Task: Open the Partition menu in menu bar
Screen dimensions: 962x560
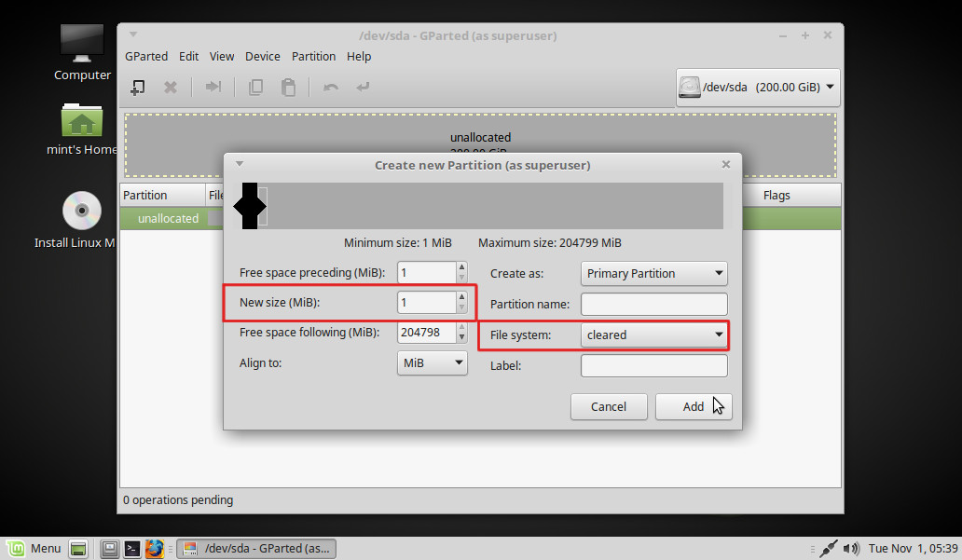Action: pyautogui.click(x=313, y=56)
